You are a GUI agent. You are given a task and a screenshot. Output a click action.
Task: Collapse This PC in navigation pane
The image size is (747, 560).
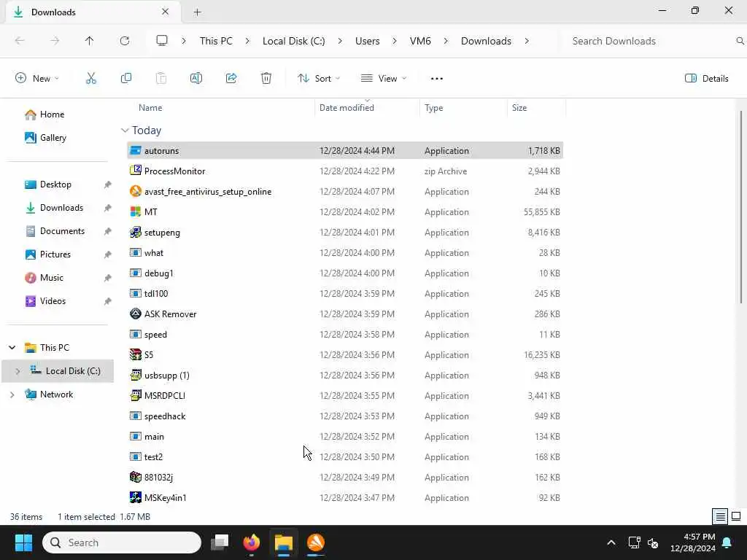click(x=12, y=348)
